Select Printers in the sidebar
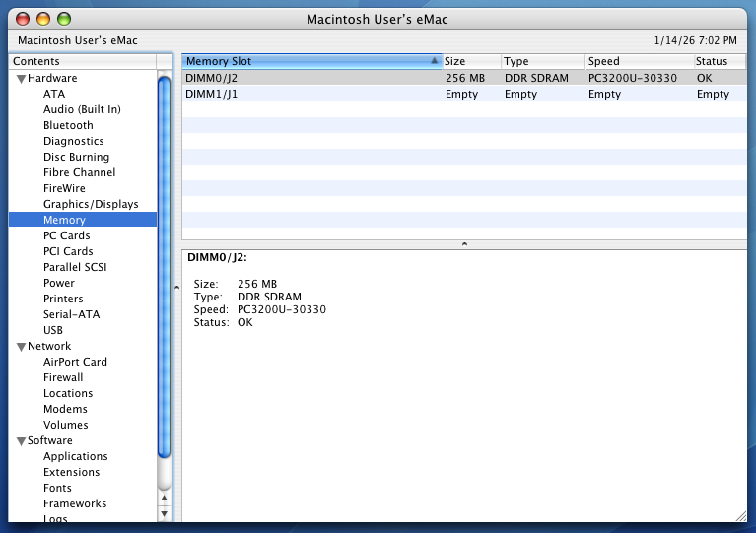Viewport: 756px width, 533px height. click(x=63, y=299)
